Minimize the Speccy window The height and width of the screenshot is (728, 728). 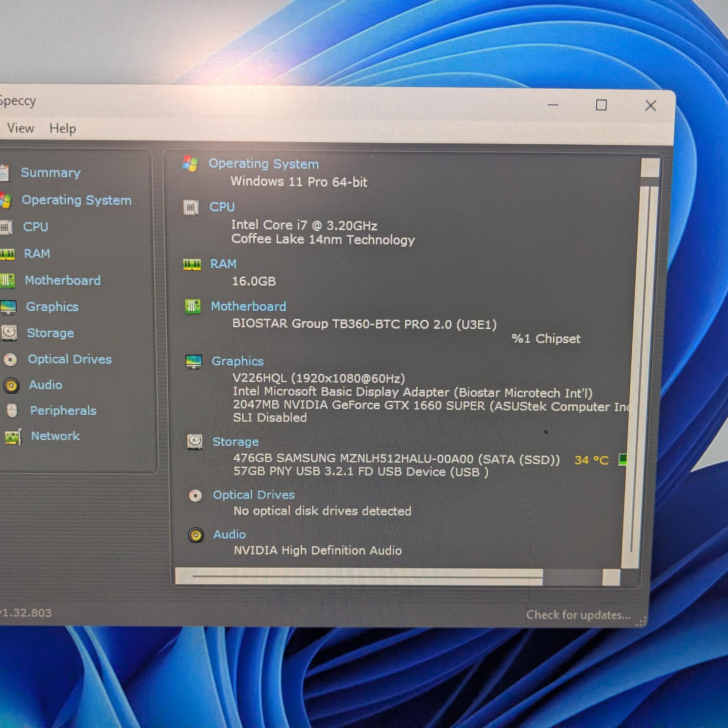[553, 105]
